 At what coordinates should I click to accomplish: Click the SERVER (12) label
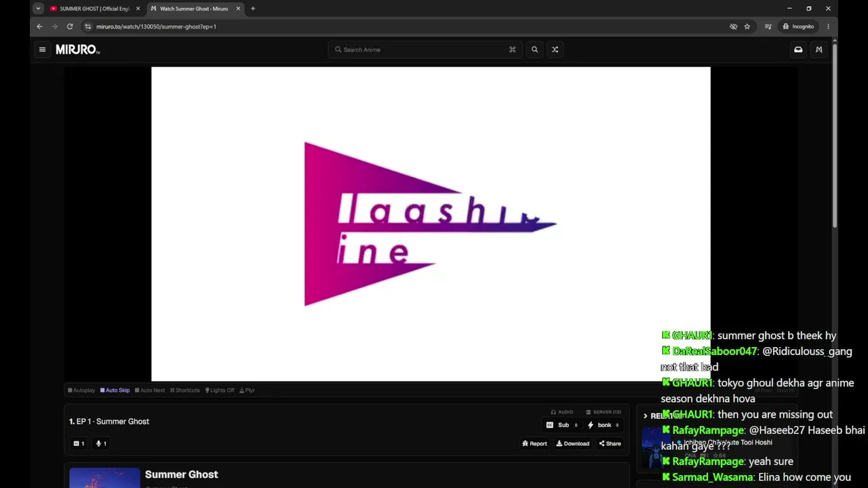(604, 412)
